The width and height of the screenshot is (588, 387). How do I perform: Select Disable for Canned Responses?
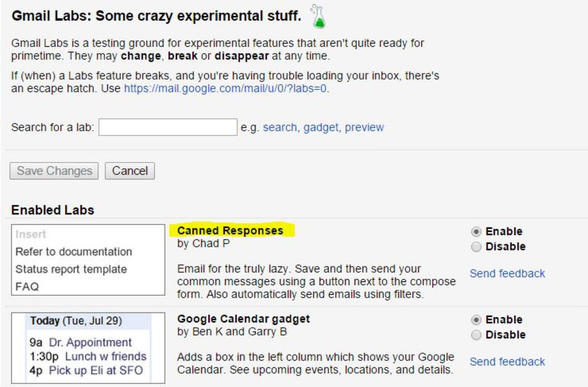tap(476, 247)
